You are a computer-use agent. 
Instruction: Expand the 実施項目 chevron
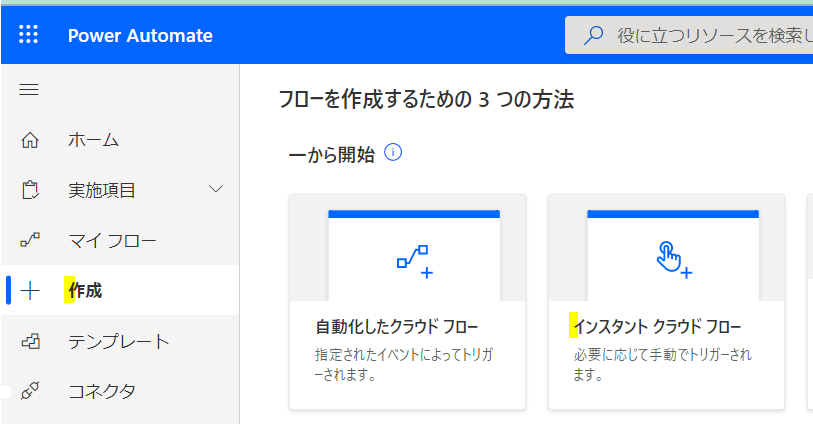pos(215,189)
